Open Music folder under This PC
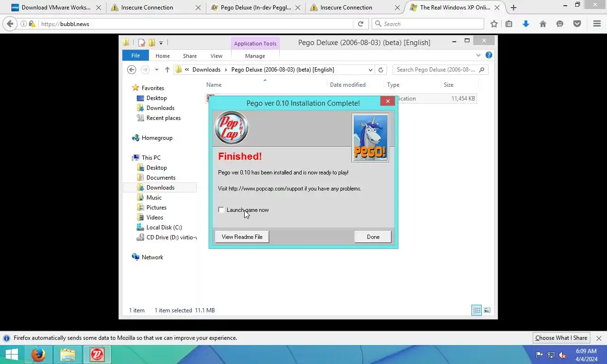 [154, 198]
